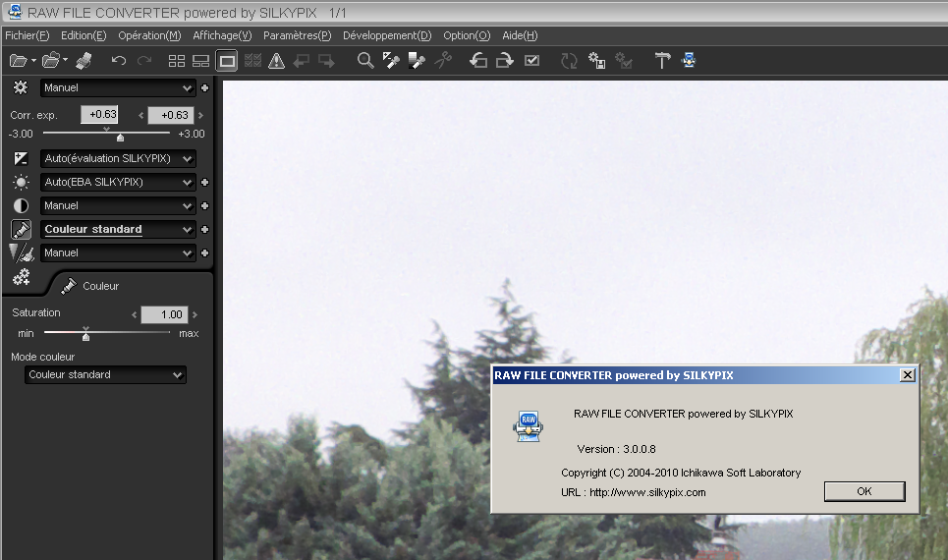This screenshot has height=560, width=948.
Task: Click plus button beside exposure Manuel
Action: coord(205,87)
